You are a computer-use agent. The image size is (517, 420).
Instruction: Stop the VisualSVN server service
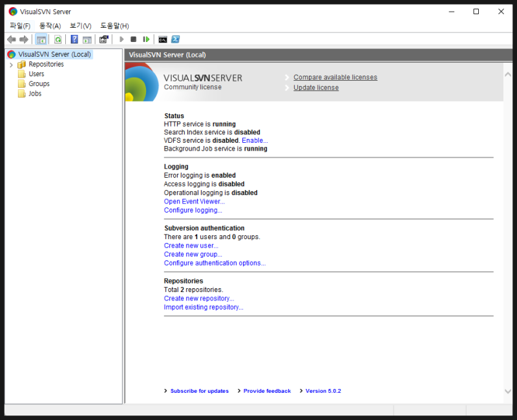point(133,39)
